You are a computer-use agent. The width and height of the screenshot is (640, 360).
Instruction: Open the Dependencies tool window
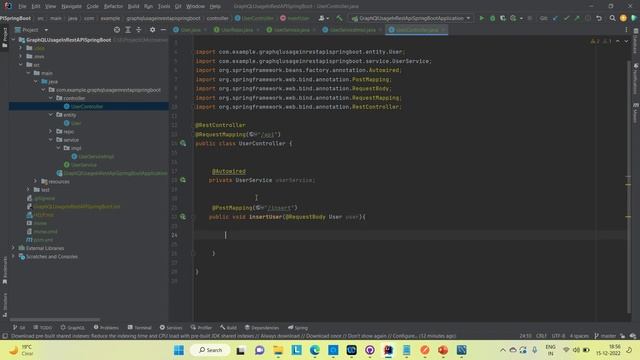262,327
